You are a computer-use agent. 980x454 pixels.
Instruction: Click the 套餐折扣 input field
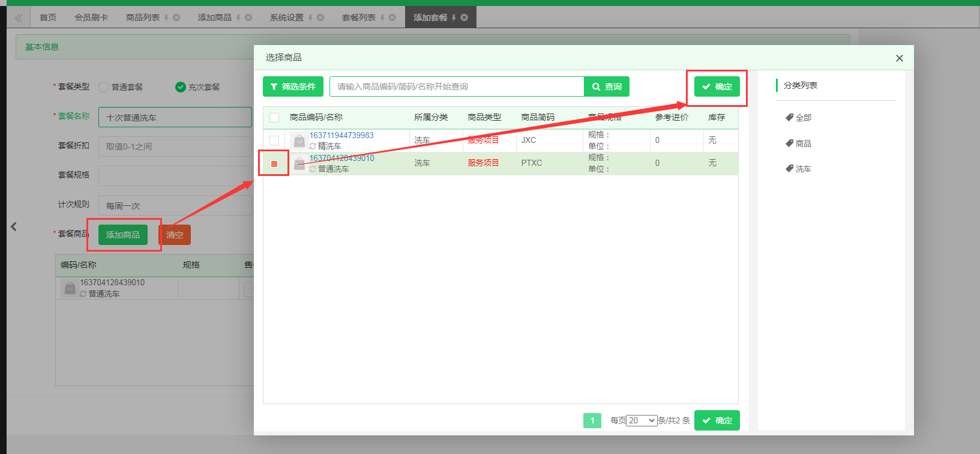175,147
